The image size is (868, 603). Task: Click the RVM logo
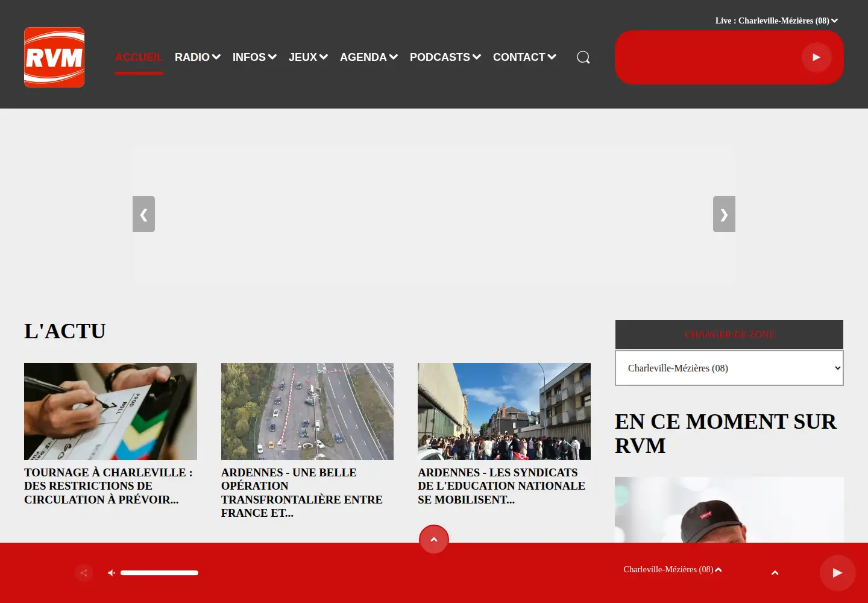click(x=54, y=57)
